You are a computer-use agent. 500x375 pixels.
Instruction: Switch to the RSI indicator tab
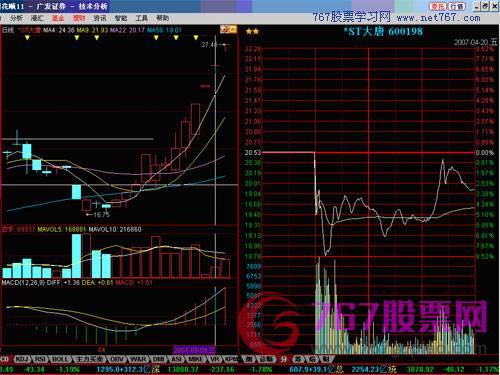tap(40, 359)
